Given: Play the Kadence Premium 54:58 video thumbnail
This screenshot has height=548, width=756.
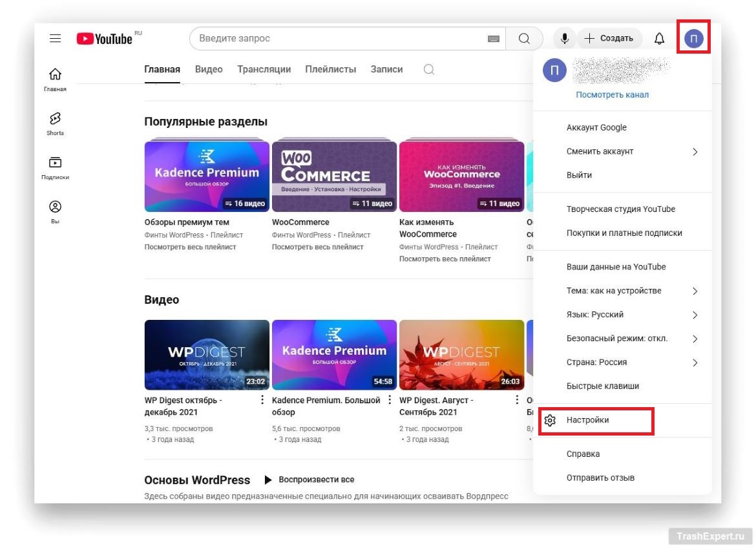Looking at the screenshot, I should coord(334,355).
